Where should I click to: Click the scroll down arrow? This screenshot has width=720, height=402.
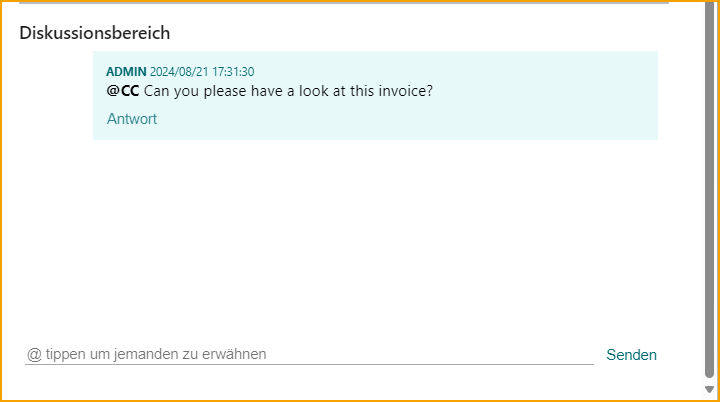click(x=709, y=389)
